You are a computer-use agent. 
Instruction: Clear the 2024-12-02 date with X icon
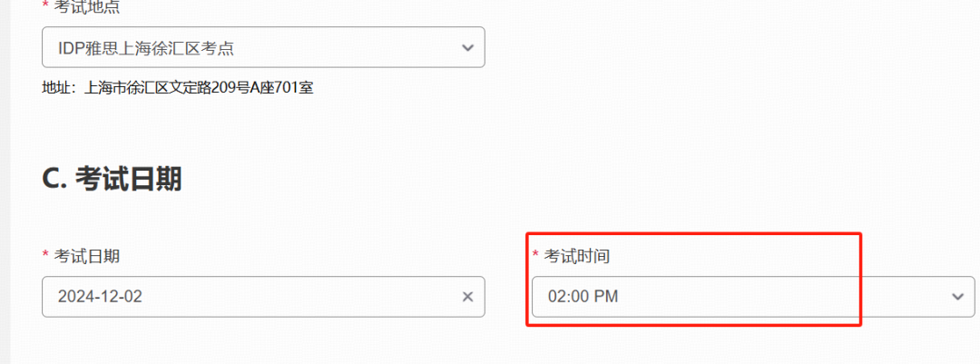coord(467,297)
